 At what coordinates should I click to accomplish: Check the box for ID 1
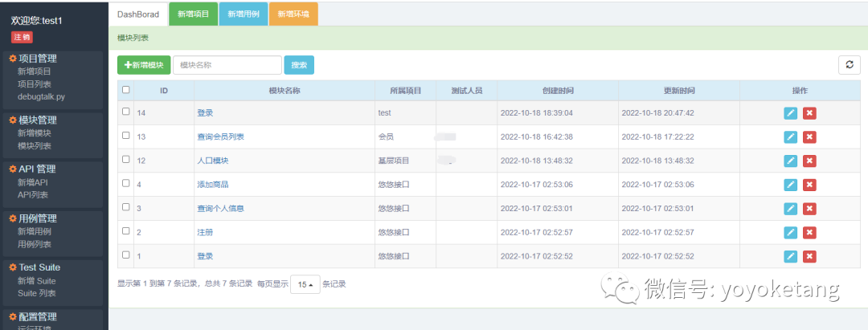coord(125,255)
